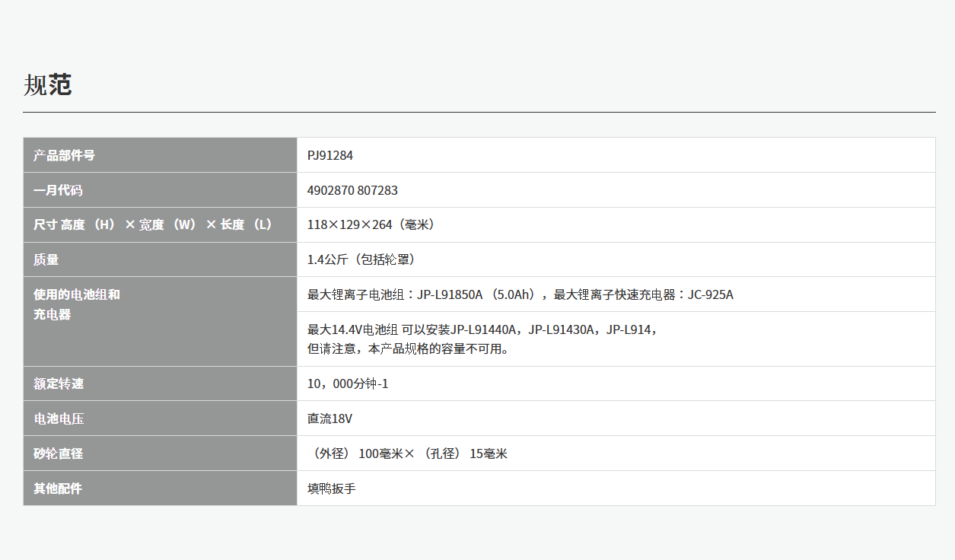
Task: Select the part number PJ91284
Action: 330,155
